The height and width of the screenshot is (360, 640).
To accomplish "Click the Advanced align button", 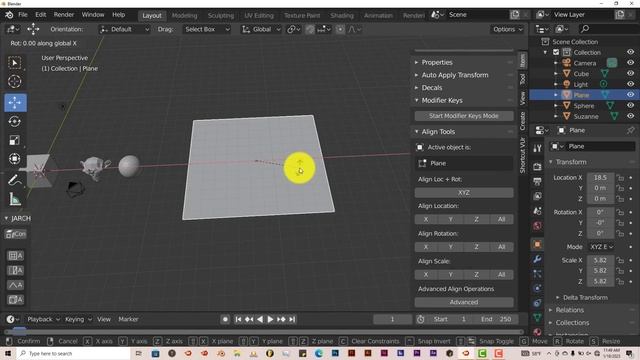I will (464, 302).
